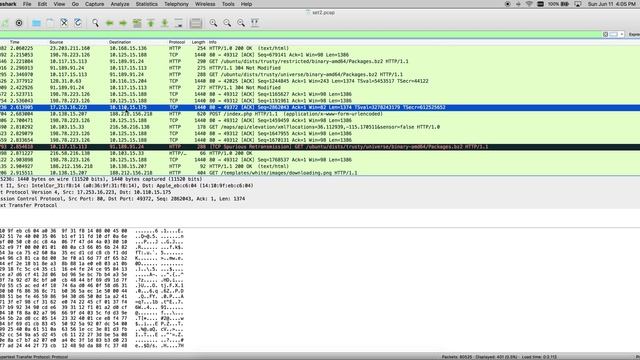The height and width of the screenshot is (360, 640).
Task: Sort packets by the Length column
Action: [x=198, y=42]
